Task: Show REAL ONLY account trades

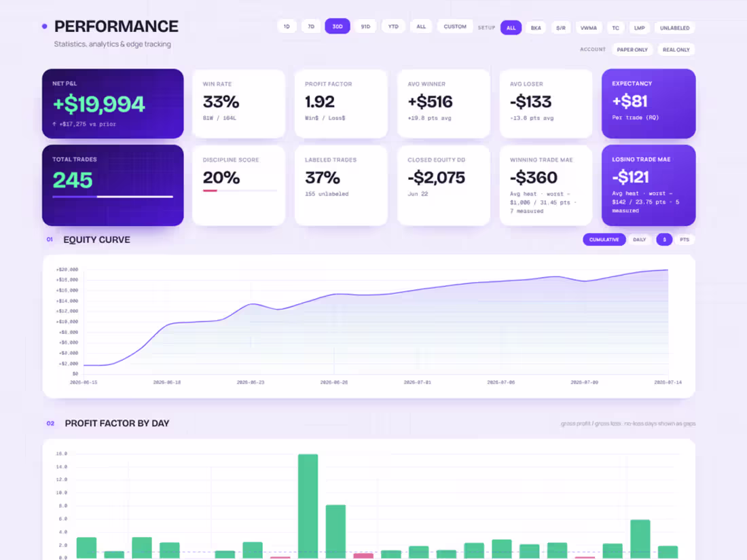Action: coord(676,50)
